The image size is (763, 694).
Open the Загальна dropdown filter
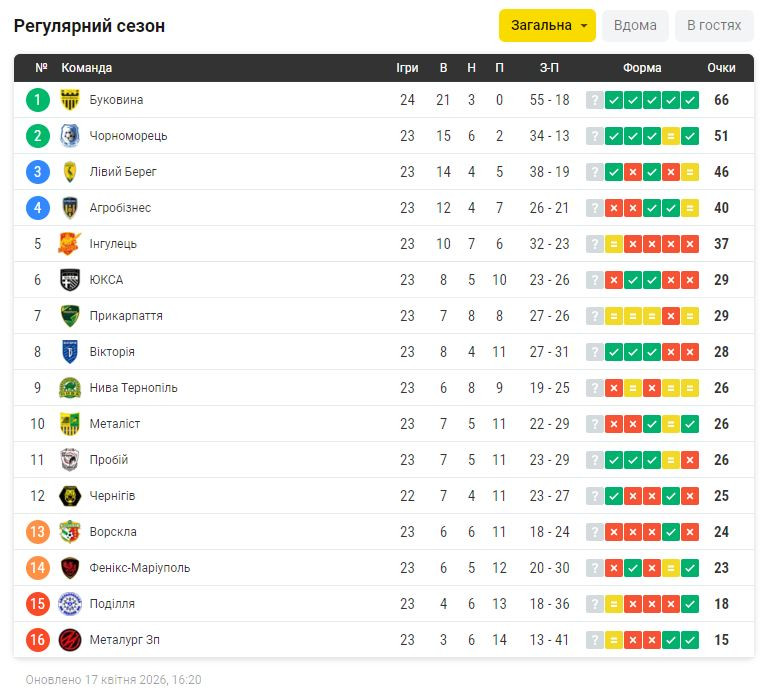click(547, 26)
